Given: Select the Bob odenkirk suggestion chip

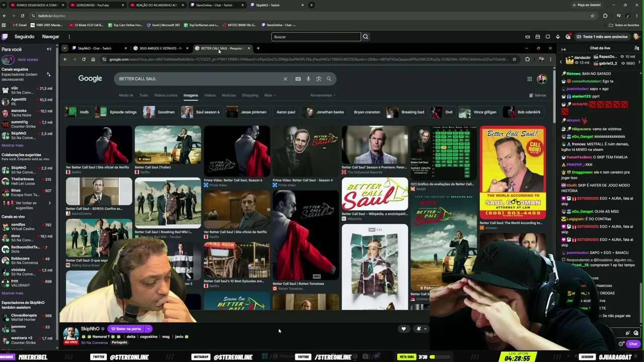Looking at the screenshot, I should (523, 112).
